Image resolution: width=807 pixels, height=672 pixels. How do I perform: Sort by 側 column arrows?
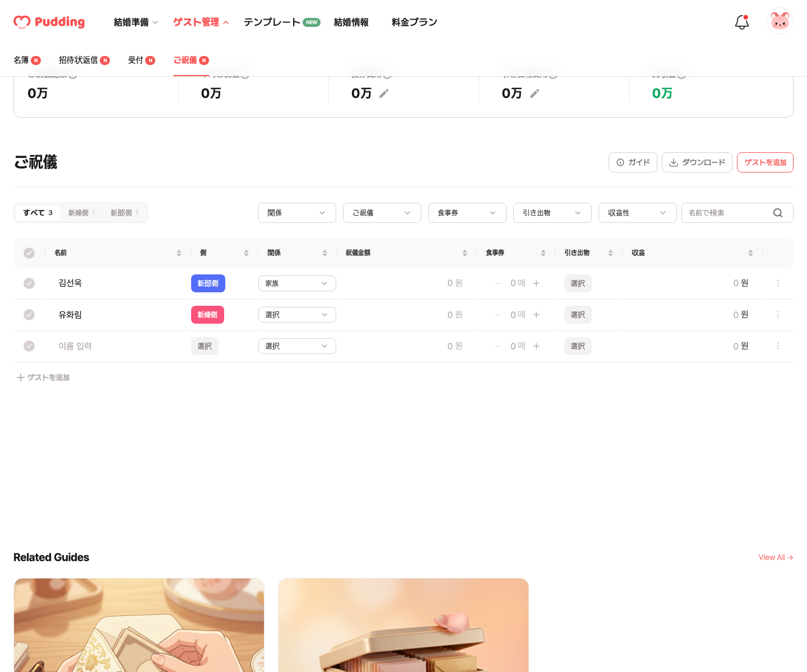[x=246, y=253]
